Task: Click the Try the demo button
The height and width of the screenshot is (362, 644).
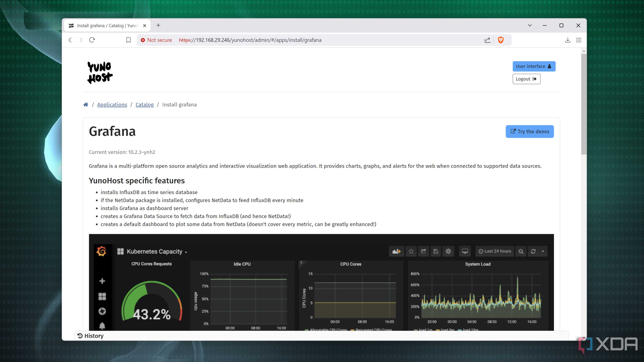Action: point(530,131)
